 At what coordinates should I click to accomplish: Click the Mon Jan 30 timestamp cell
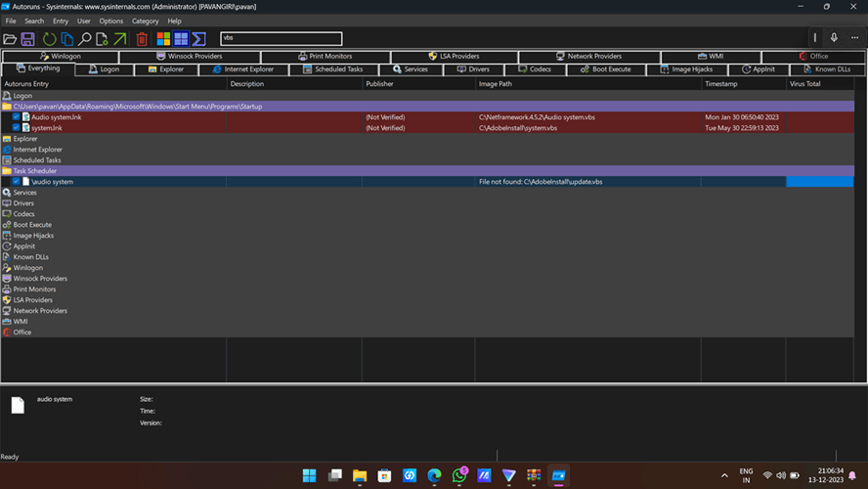[744, 116]
